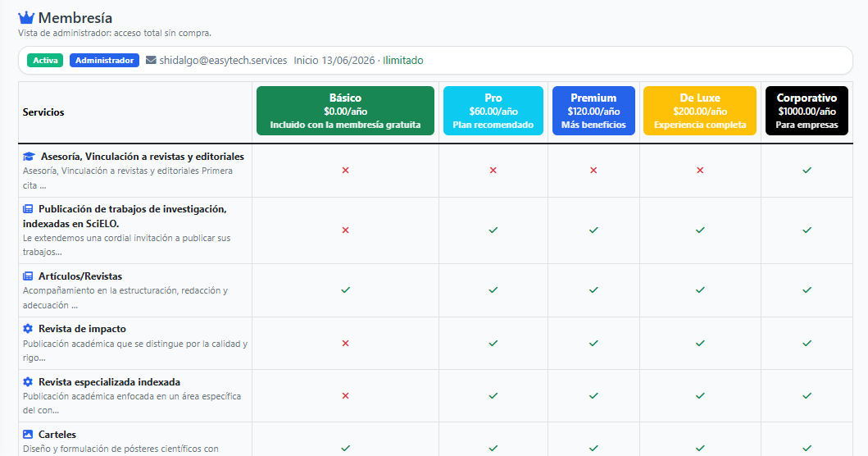
Task: Select the blue Premium plan header
Action: click(x=593, y=111)
